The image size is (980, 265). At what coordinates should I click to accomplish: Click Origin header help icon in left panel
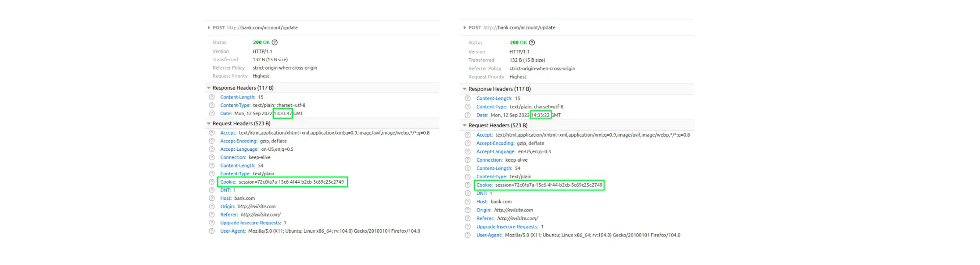coord(212,206)
